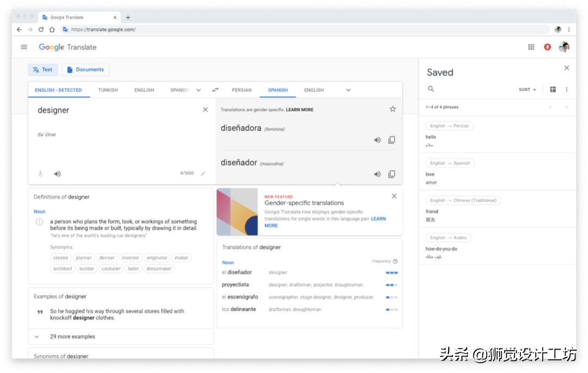Expand target language list chevron
Screen dimensions: 588x373
click(x=348, y=90)
